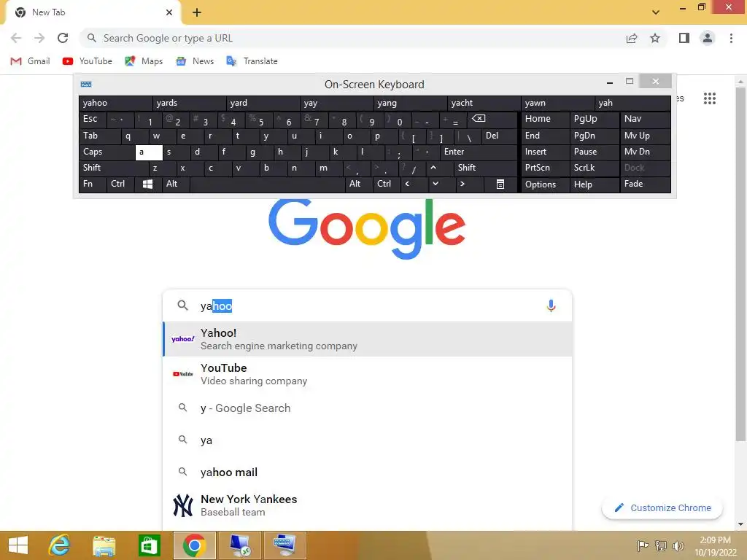The height and width of the screenshot is (560, 747).
Task: Choose the 'ya' search suggestion
Action: pyautogui.click(x=367, y=440)
